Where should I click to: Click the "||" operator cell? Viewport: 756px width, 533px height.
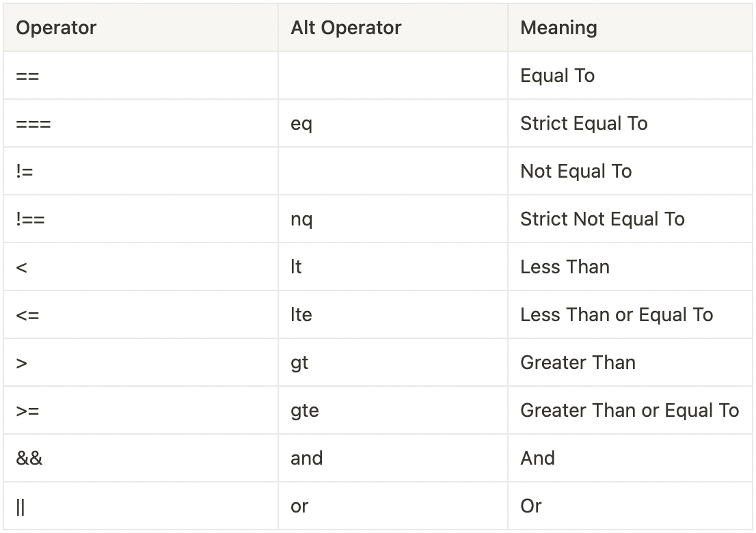[21, 506]
